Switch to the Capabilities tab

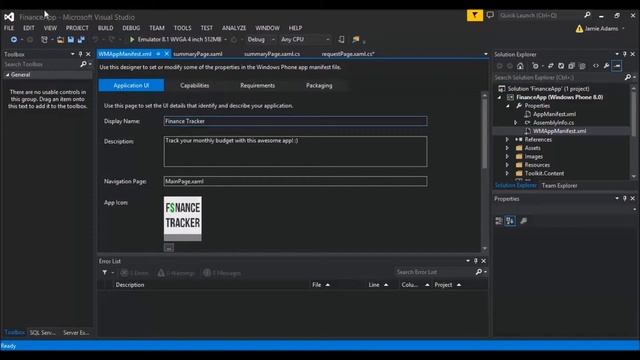click(x=195, y=85)
